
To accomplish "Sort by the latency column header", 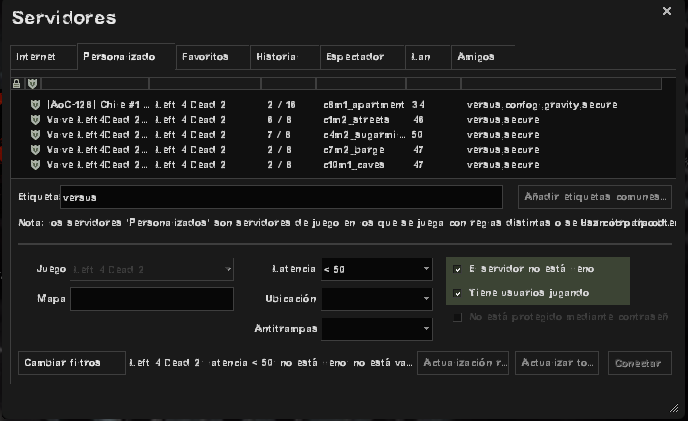I will point(434,83).
